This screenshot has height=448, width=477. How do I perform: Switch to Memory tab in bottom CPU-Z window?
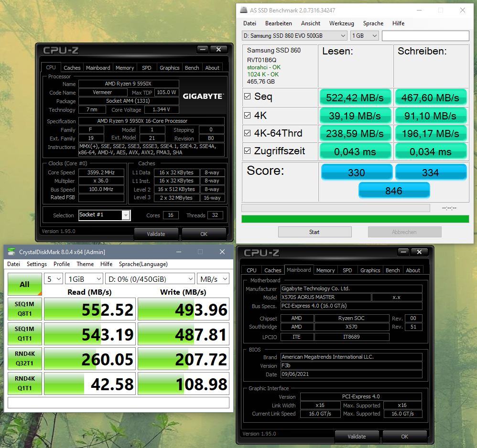coord(325,270)
